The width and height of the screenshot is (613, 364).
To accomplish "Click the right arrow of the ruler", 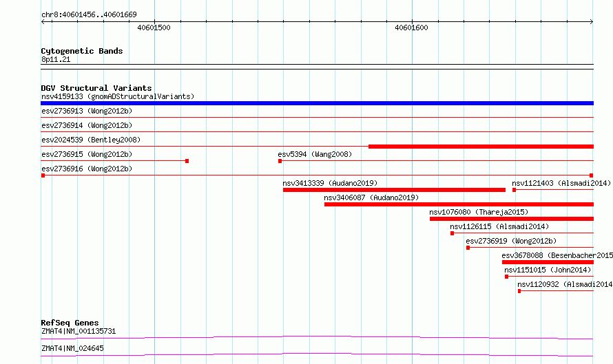I will coord(592,21).
